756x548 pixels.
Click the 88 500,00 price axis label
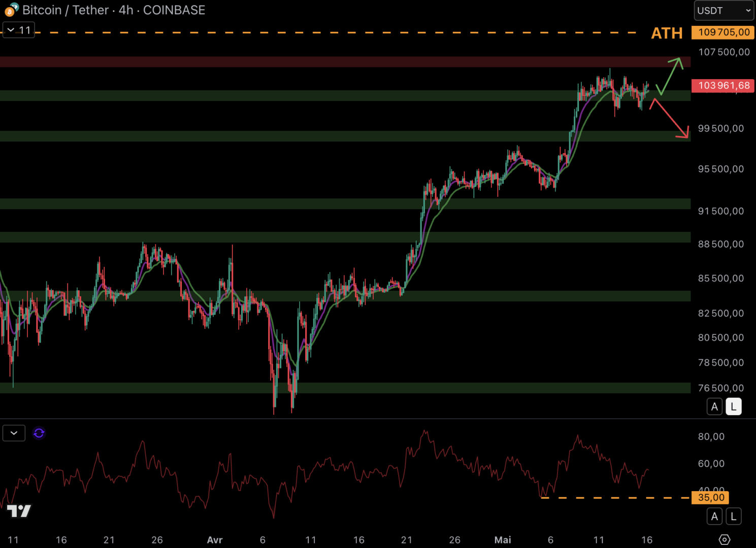[721, 244]
